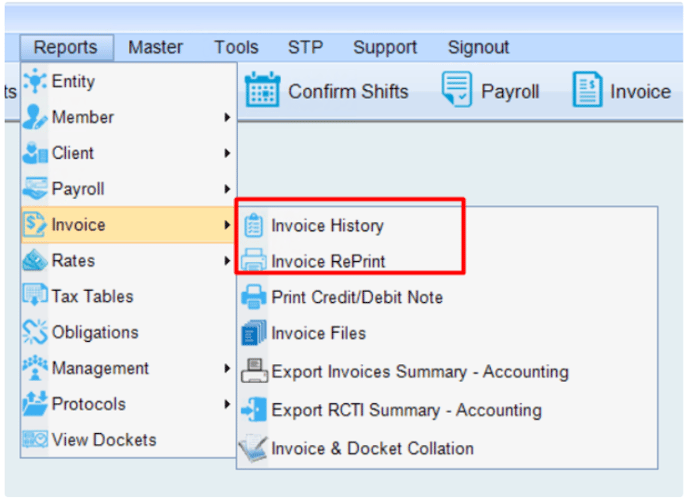Viewport: 688px width, 498px height.
Task: Click the Entity menu icon
Action: [x=35, y=81]
